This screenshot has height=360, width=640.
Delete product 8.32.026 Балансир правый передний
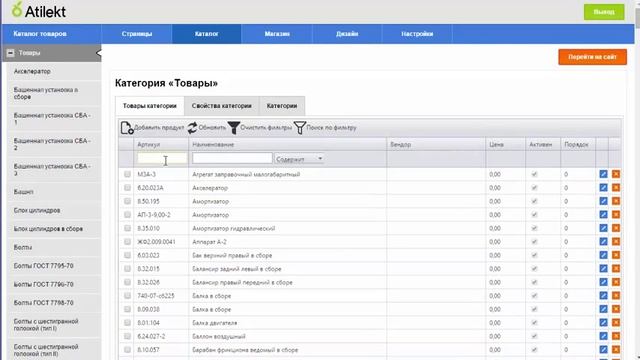pos(616,282)
